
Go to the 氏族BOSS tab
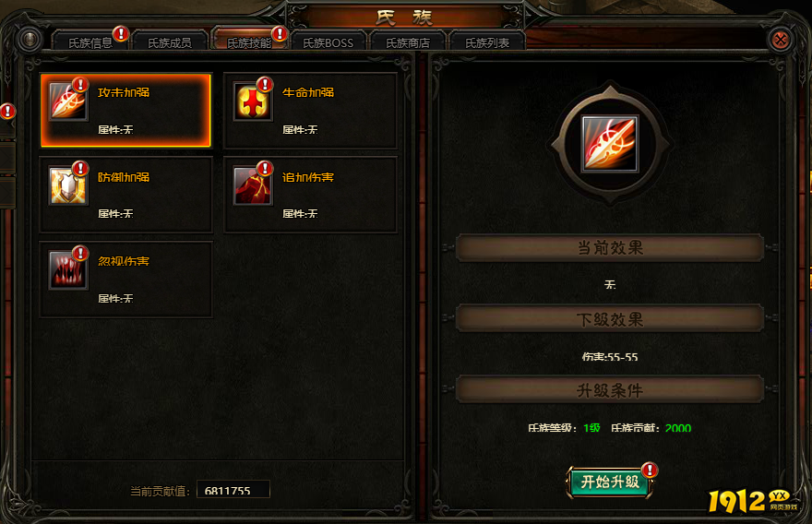point(328,42)
